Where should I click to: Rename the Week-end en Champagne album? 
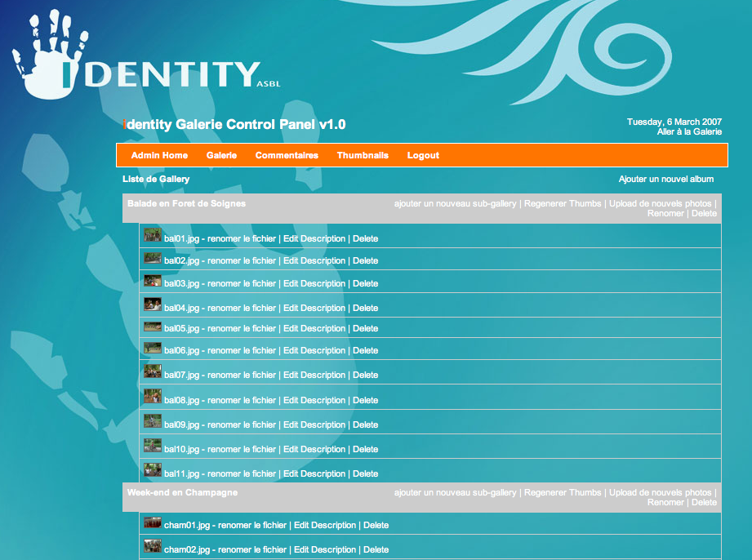[x=665, y=503]
